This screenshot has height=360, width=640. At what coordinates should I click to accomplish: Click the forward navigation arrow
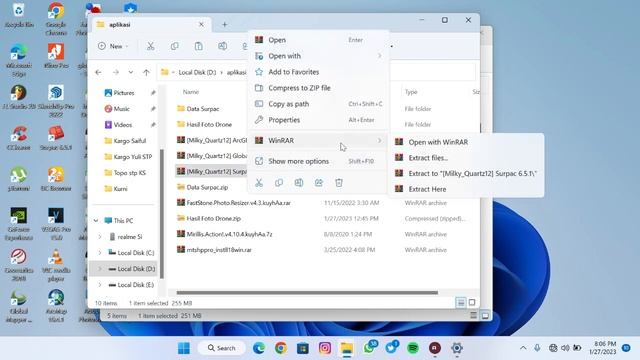pos(116,72)
